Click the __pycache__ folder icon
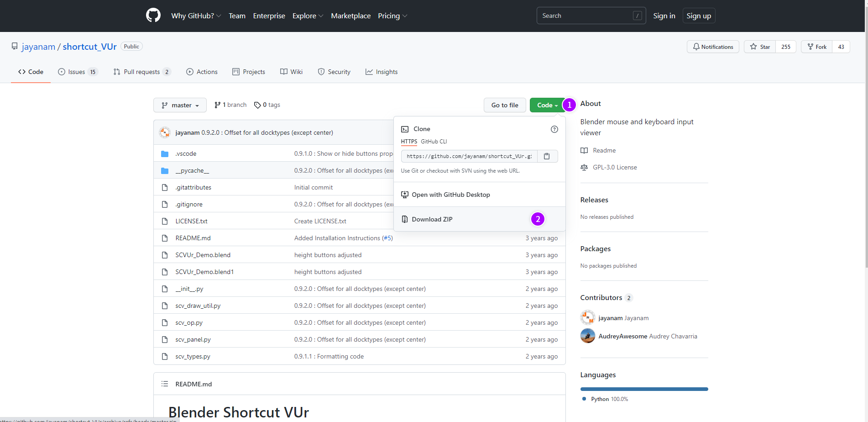868x422 pixels. click(165, 171)
